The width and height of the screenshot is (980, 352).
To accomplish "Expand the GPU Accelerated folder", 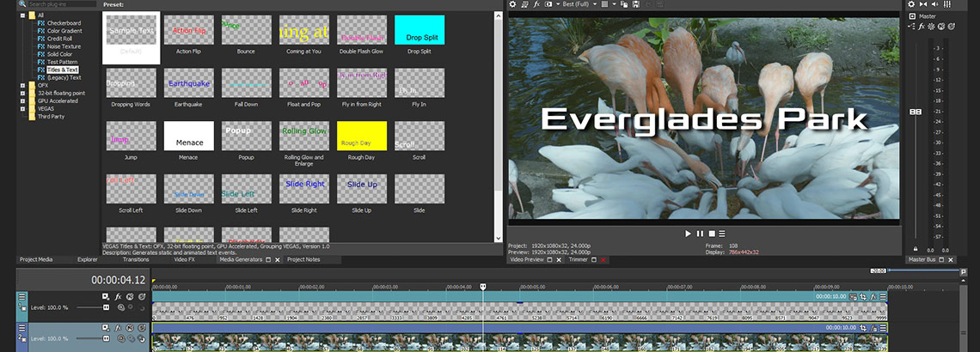I will 23,100.
